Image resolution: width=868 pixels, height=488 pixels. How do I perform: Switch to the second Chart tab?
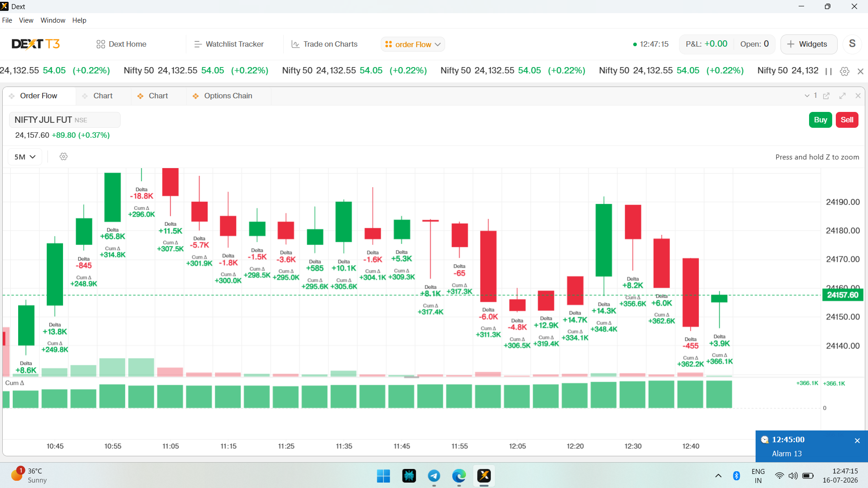[158, 96]
